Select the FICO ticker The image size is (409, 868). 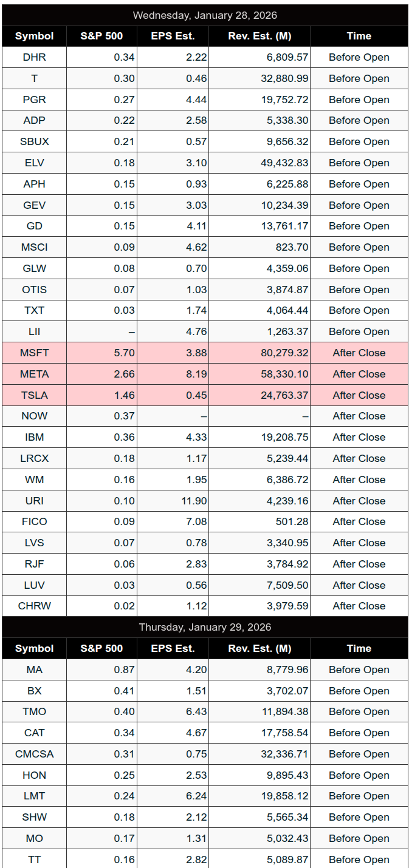pos(34,521)
